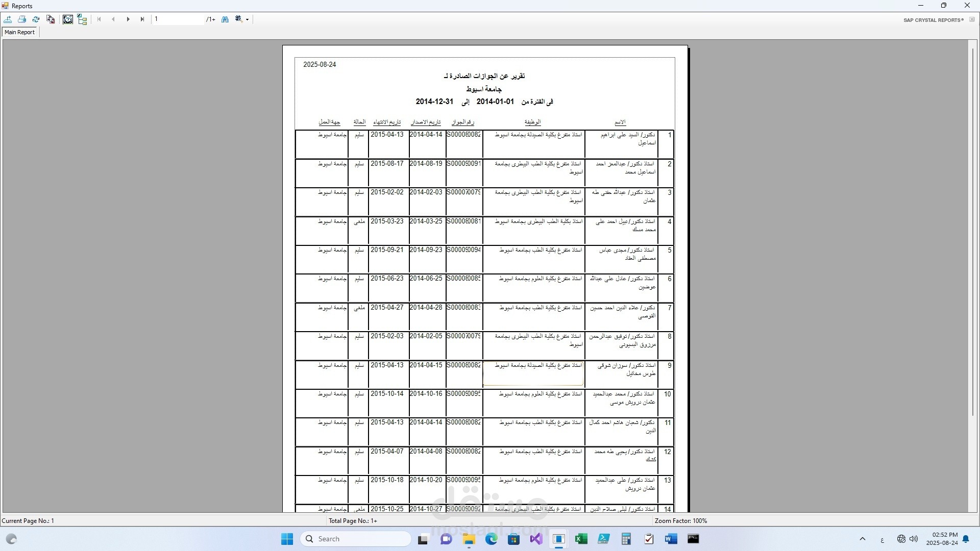The width and height of the screenshot is (980, 551).
Task: Click the 'جامعة اسيوط' subtitle in report header
Action: point(484,89)
